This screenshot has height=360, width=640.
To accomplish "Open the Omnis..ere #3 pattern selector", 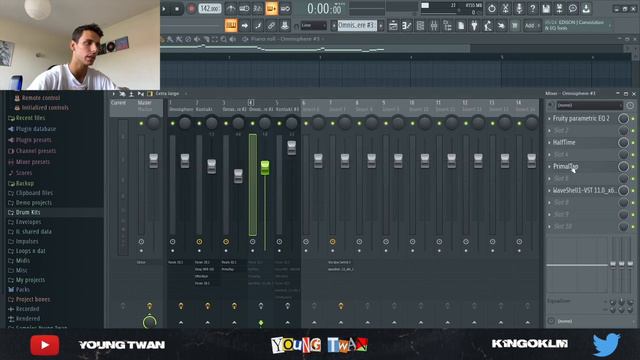I will coord(357,25).
